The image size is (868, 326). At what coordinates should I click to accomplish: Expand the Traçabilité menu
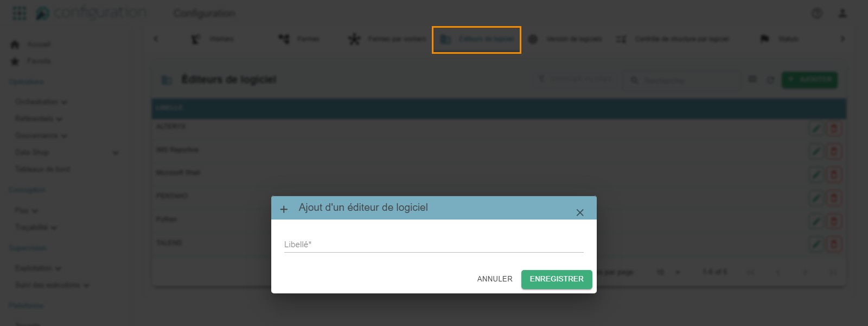coord(36,228)
